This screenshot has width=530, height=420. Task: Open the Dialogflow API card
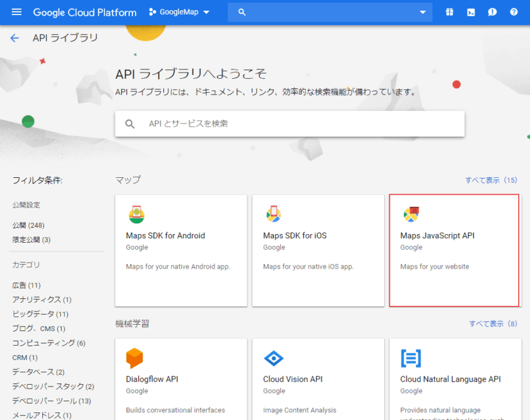[x=181, y=379]
